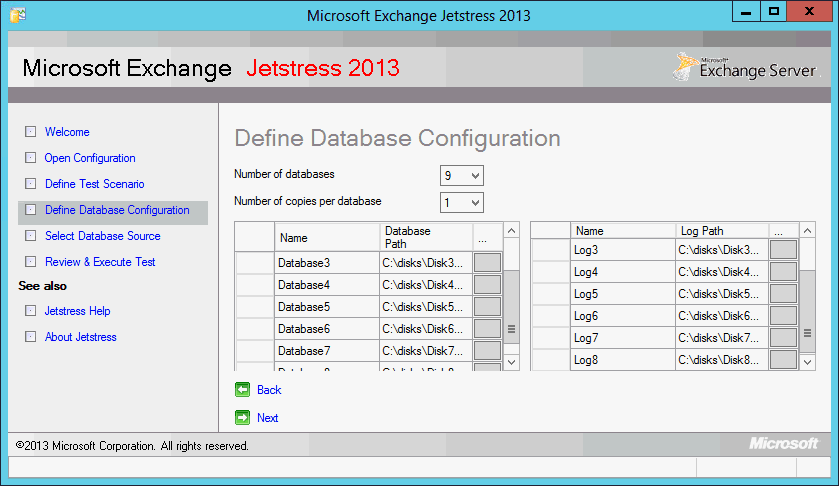The height and width of the screenshot is (486, 839).
Task: Click the Jetstress app icon in title bar
Action: point(18,15)
